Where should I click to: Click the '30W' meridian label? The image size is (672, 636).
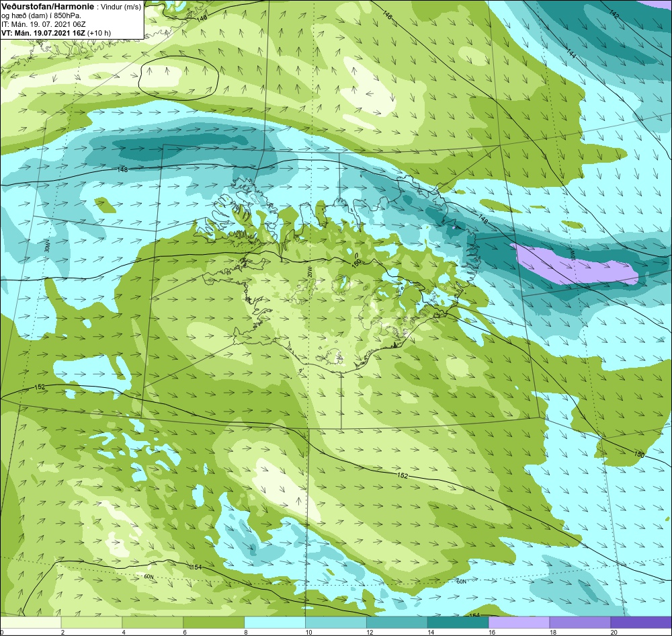point(47,248)
